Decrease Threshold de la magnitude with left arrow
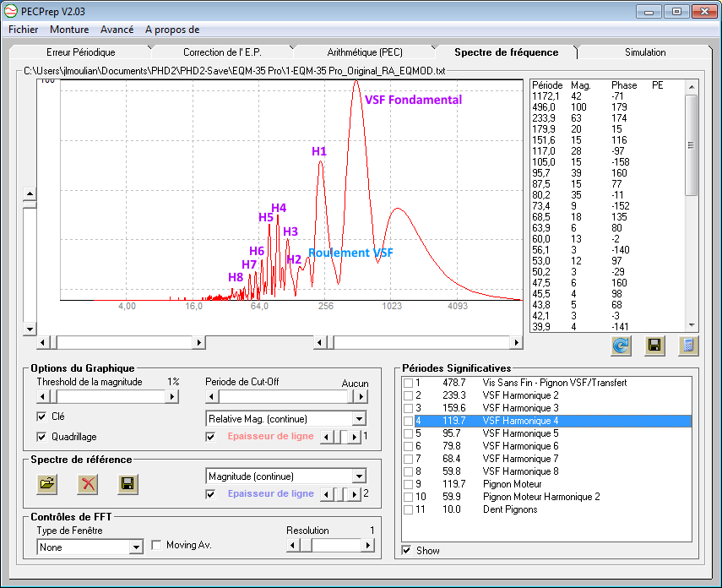 pos(43,396)
